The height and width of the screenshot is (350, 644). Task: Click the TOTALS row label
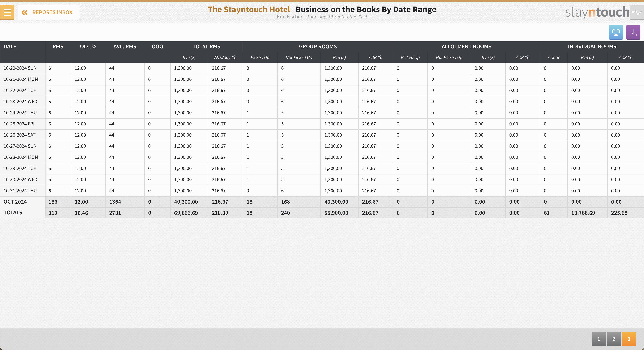click(x=13, y=213)
